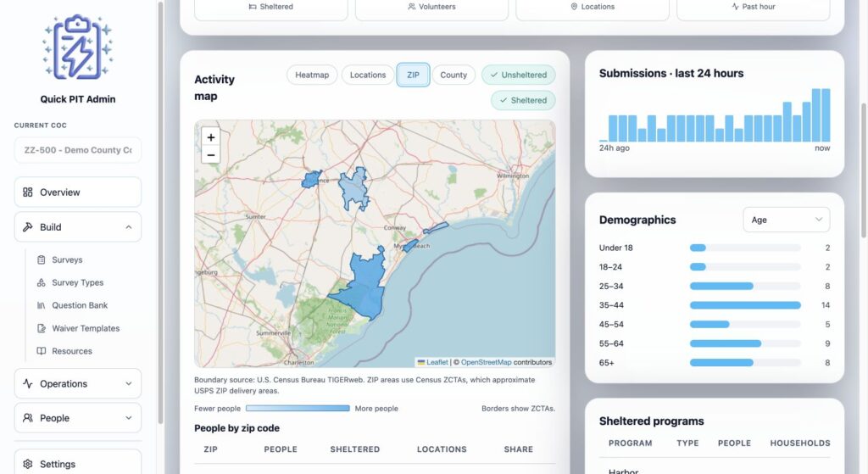
Task: Click the 55–64 age bar
Action: tap(726, 343)
